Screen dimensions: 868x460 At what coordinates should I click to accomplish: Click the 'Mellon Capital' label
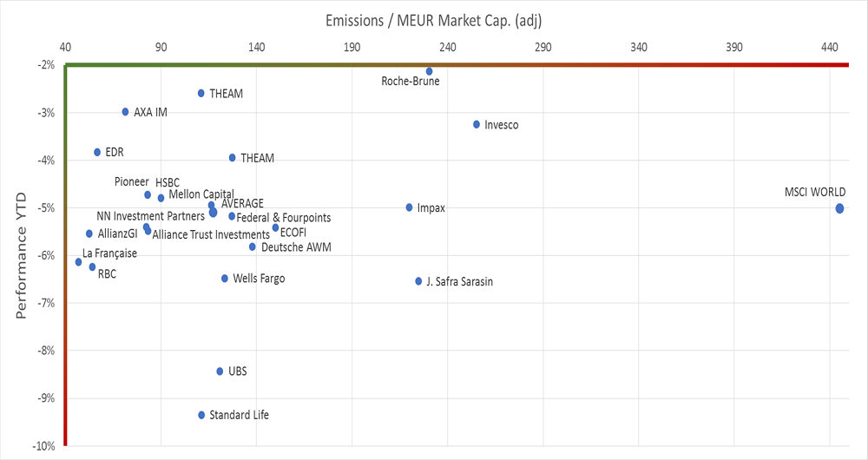[x=201, y=194]
